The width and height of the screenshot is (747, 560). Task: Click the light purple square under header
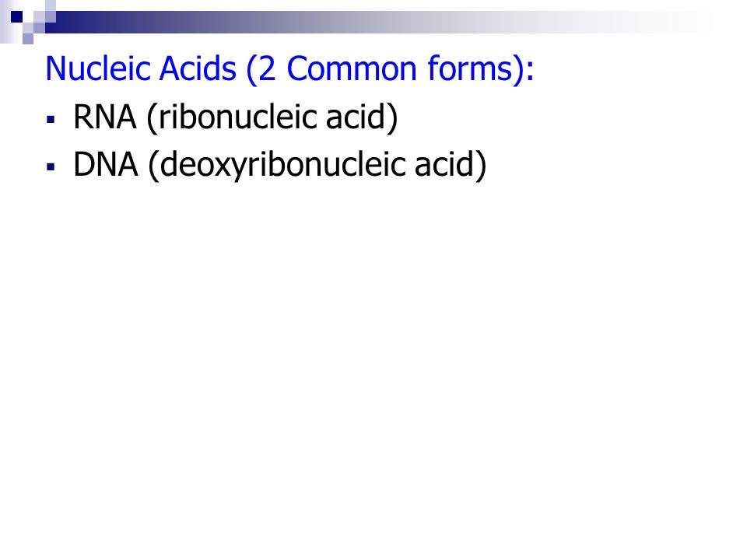[x=28, y=39]
